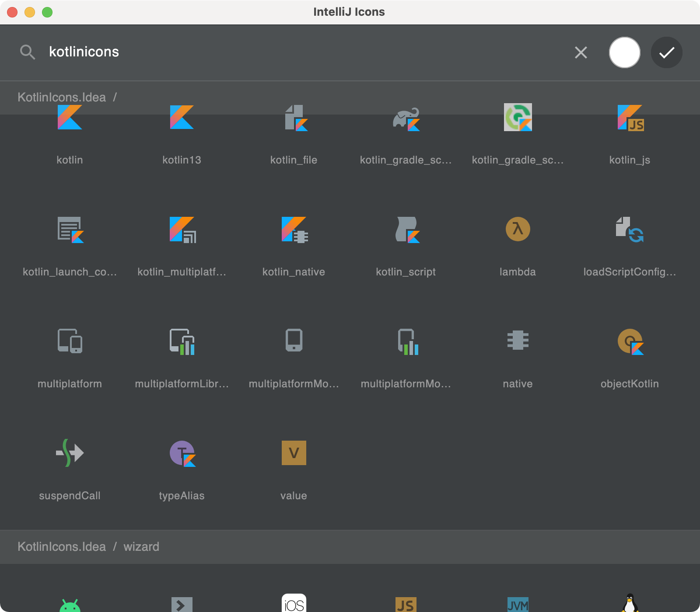Viewport: 700px width, 612px height.
Task: Click the kotlin_script label text
Action: click(x=406, y=272)
